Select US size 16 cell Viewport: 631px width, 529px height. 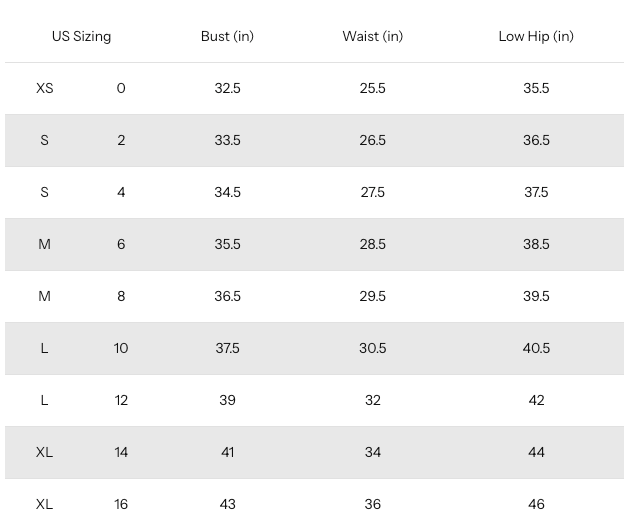coord(121,504)
